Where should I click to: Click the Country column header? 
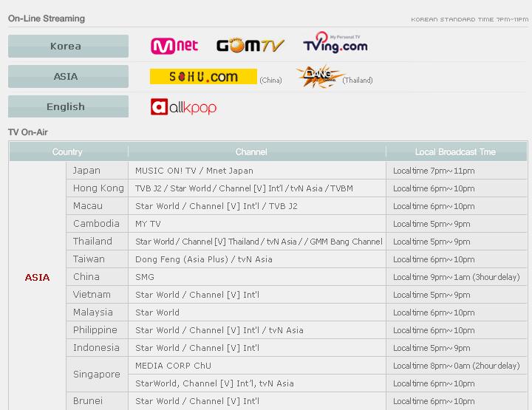tap(67, 152)
